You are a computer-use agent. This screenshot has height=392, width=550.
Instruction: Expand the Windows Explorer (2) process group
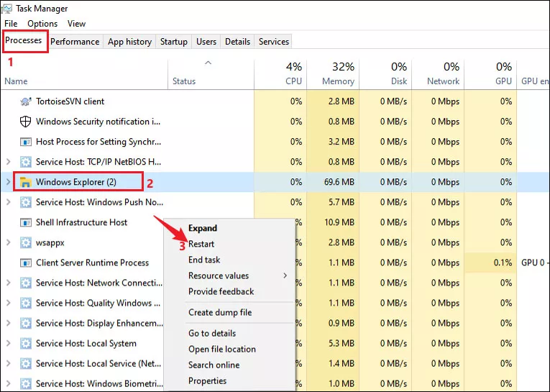click(9, 182)
